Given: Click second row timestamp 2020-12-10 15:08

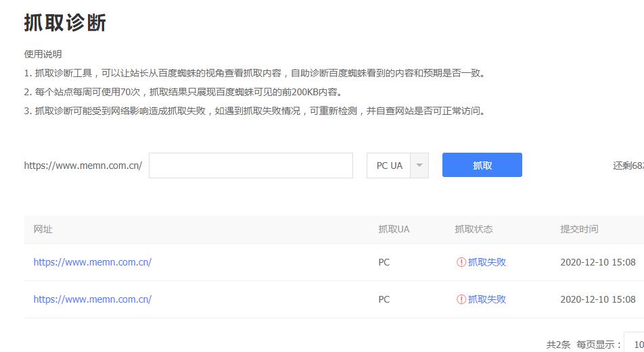Looking at the screenshot, I should click(x=597, y=299).
